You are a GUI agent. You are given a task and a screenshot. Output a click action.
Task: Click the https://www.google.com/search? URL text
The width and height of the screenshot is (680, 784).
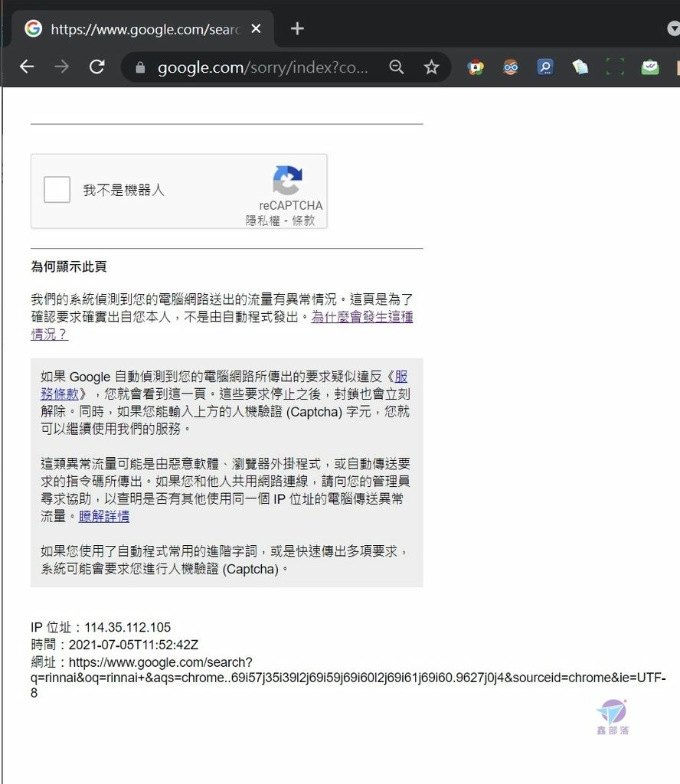(161, 662)
